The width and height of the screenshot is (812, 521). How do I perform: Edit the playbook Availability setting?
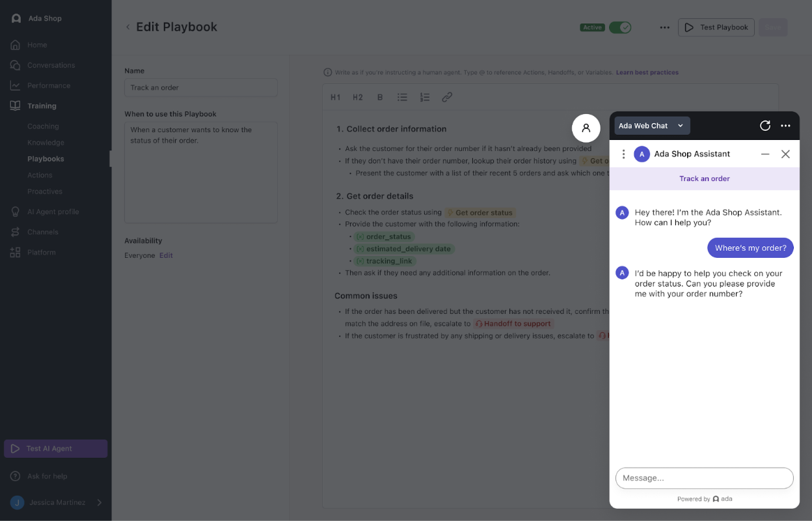166,255
